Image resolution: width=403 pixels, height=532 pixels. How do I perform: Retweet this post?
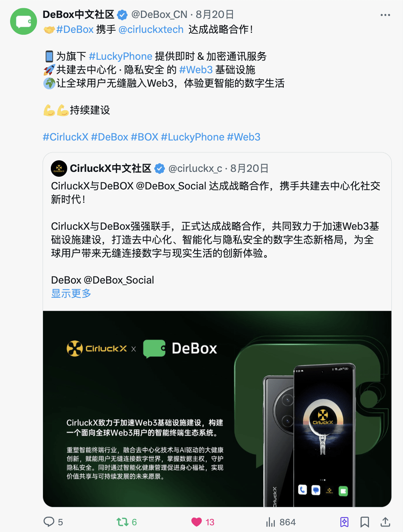click(x=123, y=522)
